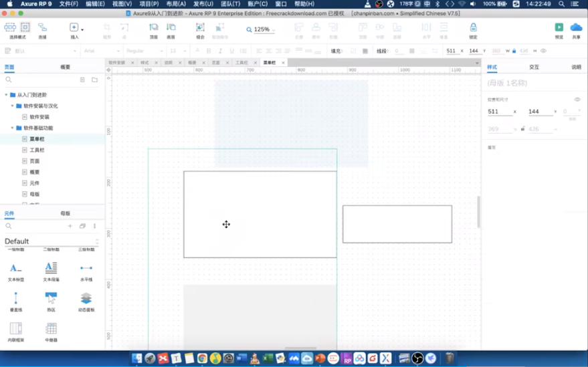Select the 中继器 (Repeater) widget
Viewport: 588px width, 367px height.
(51, 328)
